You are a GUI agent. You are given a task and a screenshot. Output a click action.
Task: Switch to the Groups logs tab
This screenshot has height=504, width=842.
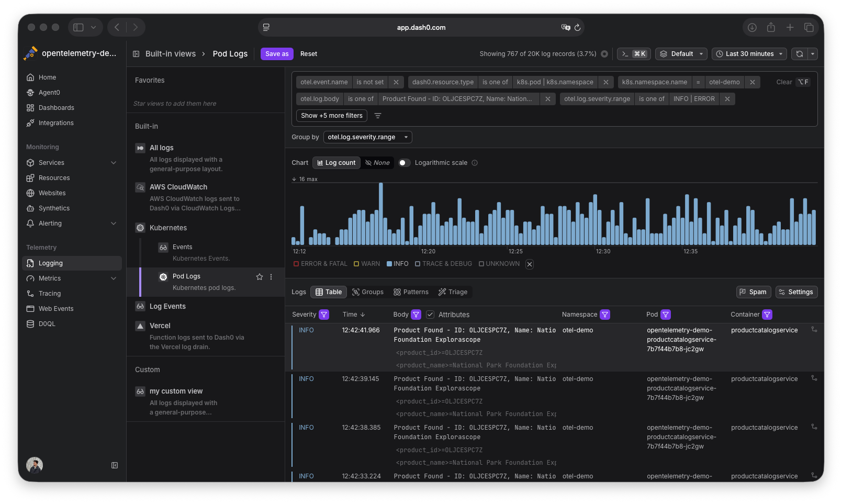pos(367,292)
